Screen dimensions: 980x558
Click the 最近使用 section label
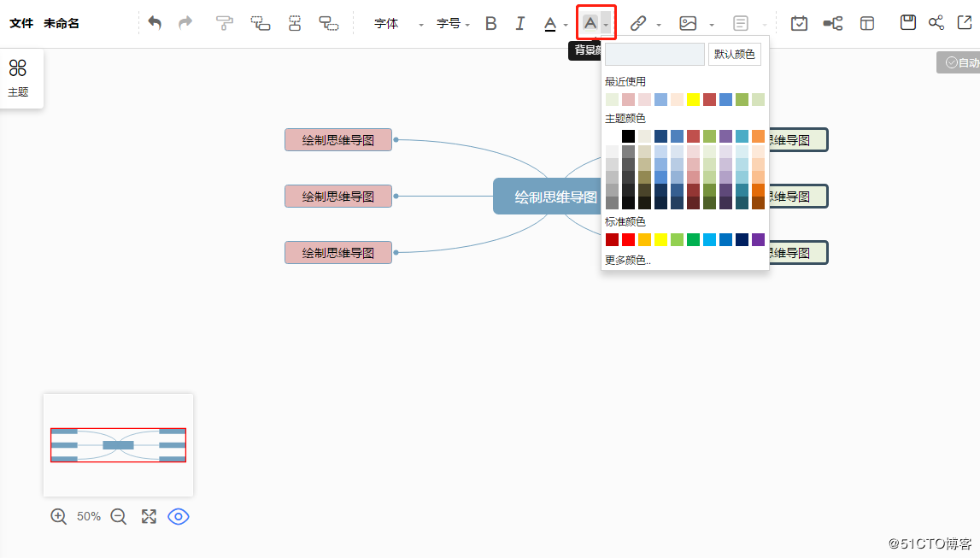[x=625, y=82]
